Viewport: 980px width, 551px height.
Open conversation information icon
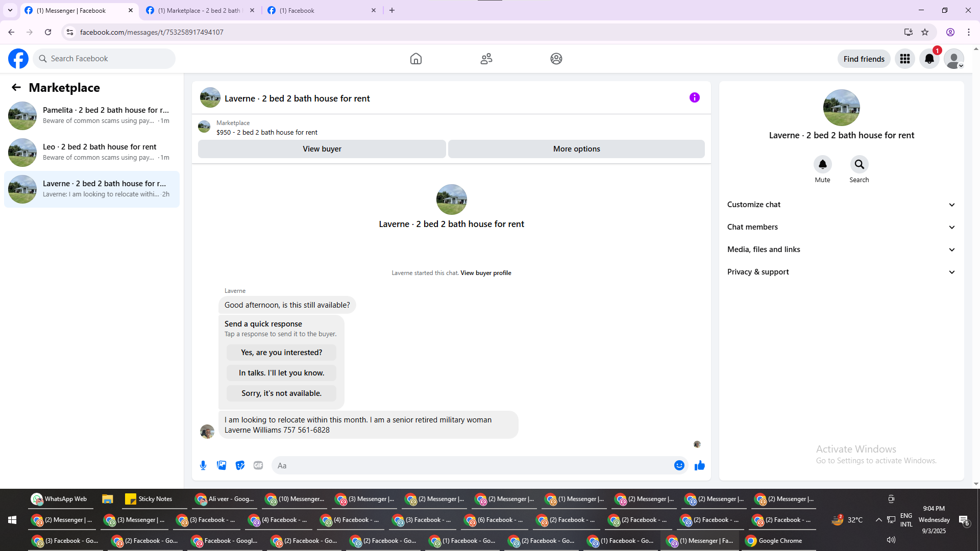pos(695,97)
